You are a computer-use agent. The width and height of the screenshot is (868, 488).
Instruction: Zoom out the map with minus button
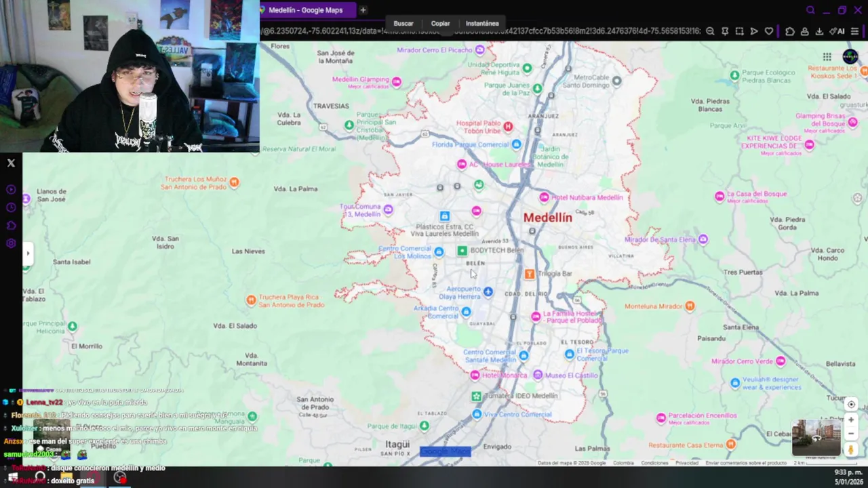click(x=851, y=434)
